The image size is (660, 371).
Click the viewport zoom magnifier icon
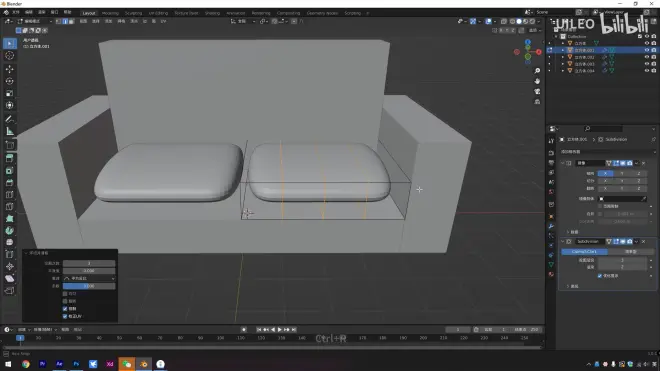[x=537, y=71]
